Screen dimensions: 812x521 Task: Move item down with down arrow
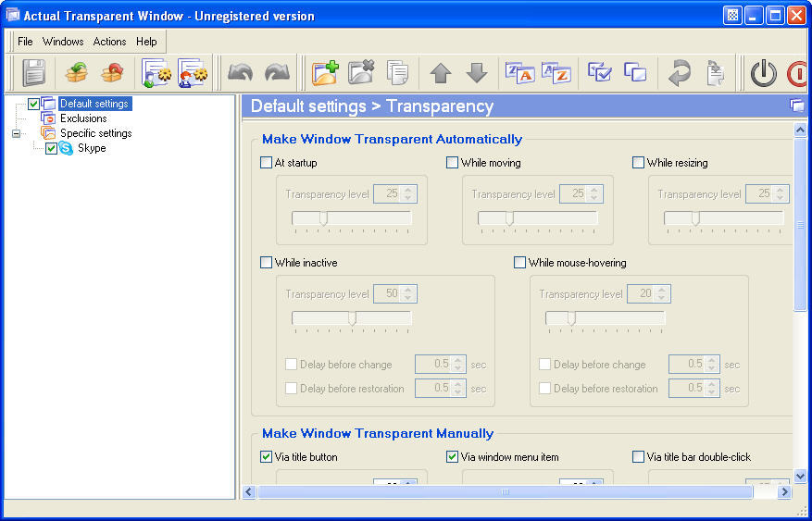477,73
